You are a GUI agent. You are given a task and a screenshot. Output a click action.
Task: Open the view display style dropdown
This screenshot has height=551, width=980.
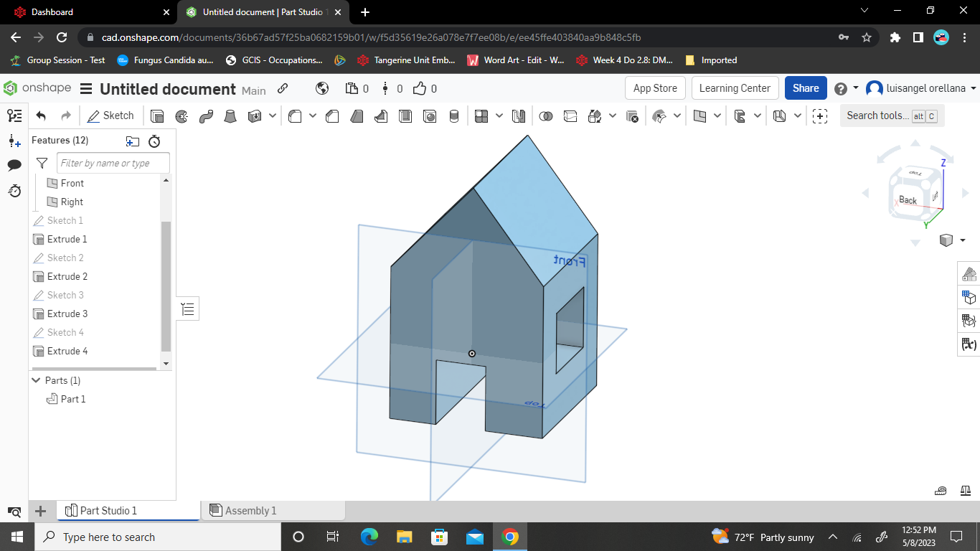click(962, 240)
